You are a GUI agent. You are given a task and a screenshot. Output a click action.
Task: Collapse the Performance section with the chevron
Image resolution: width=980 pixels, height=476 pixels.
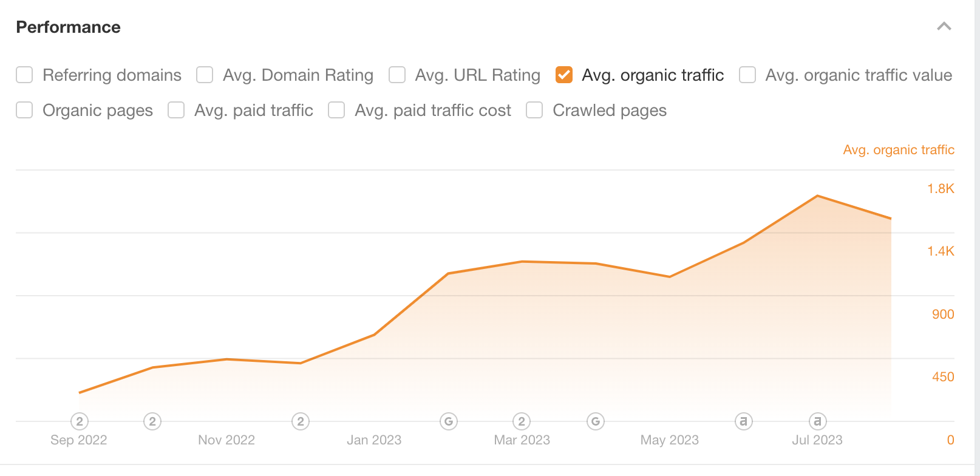pos(944,26)
